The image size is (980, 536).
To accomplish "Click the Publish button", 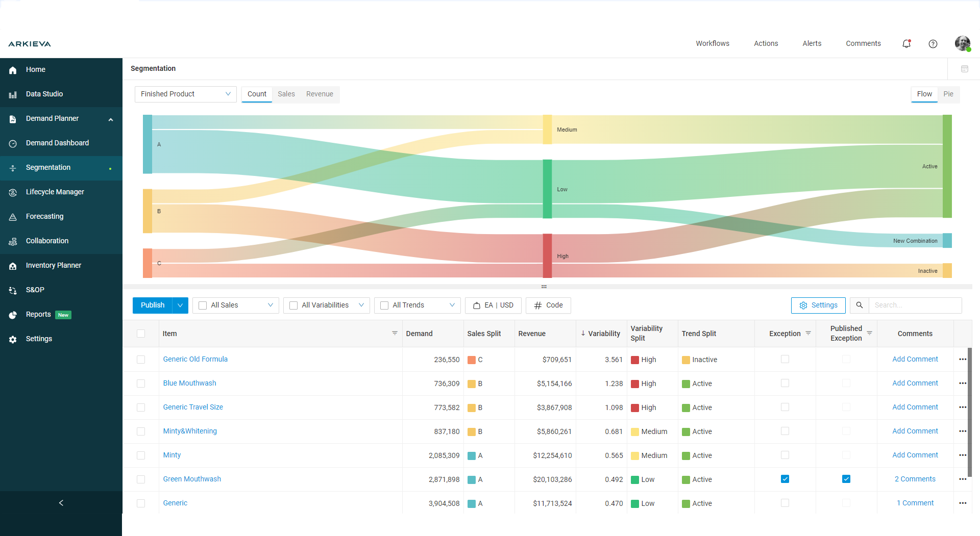I will coord(152,305).
